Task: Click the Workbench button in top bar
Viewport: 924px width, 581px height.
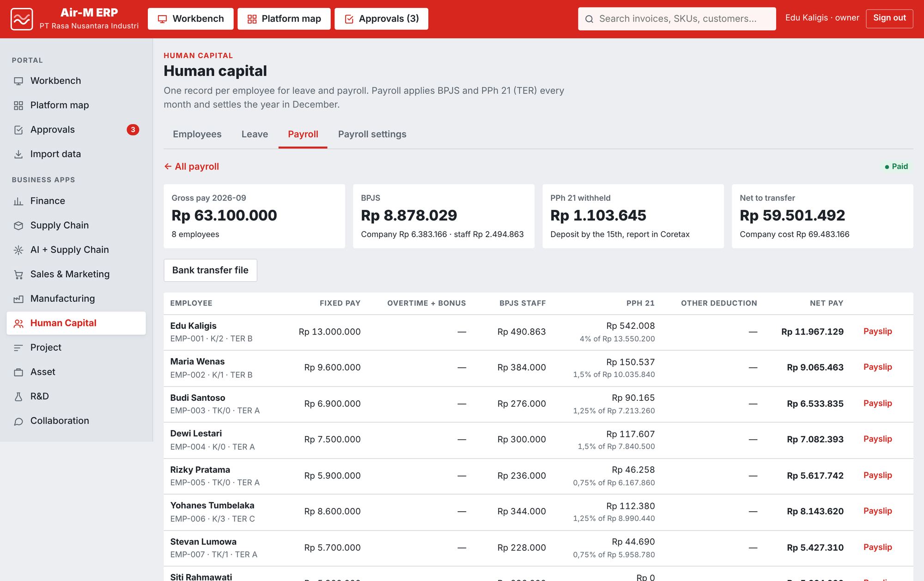Action: point(191,19)
